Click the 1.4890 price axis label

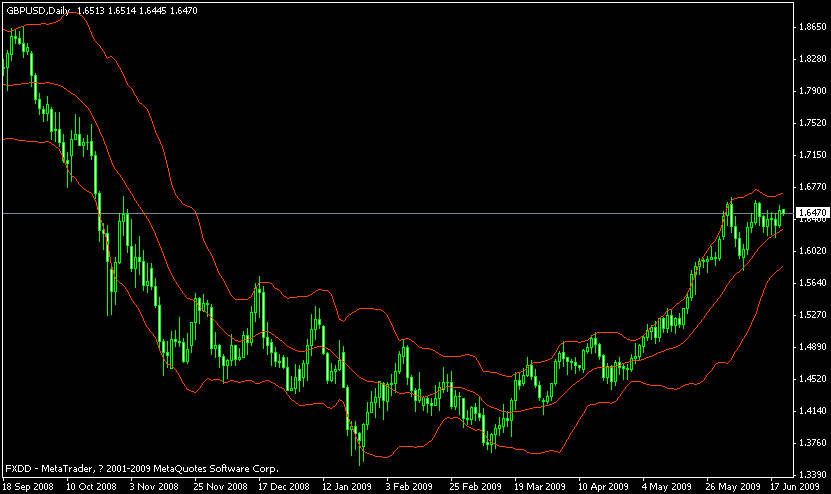[812, 347]
